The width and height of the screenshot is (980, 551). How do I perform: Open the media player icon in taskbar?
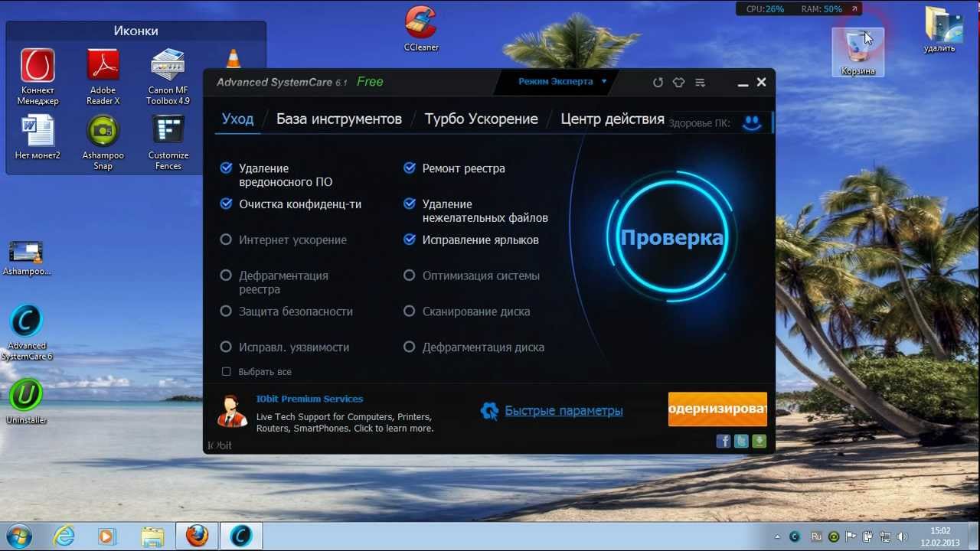click(x=108, y=536)
